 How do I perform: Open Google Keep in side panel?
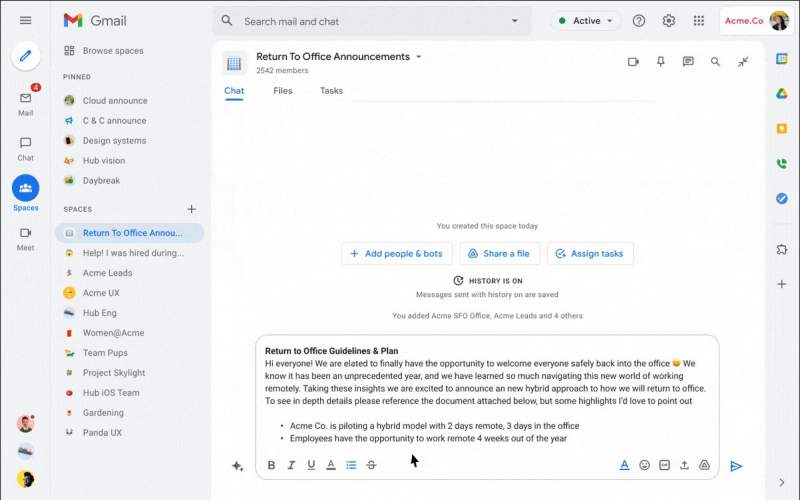pyautogui.click(x=782, y=129)
